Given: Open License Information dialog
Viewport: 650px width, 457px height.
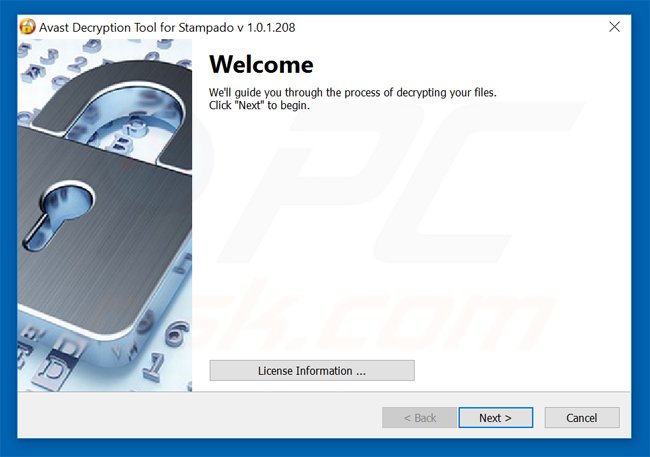Looking at the screenshot, I should coord(312,370).
